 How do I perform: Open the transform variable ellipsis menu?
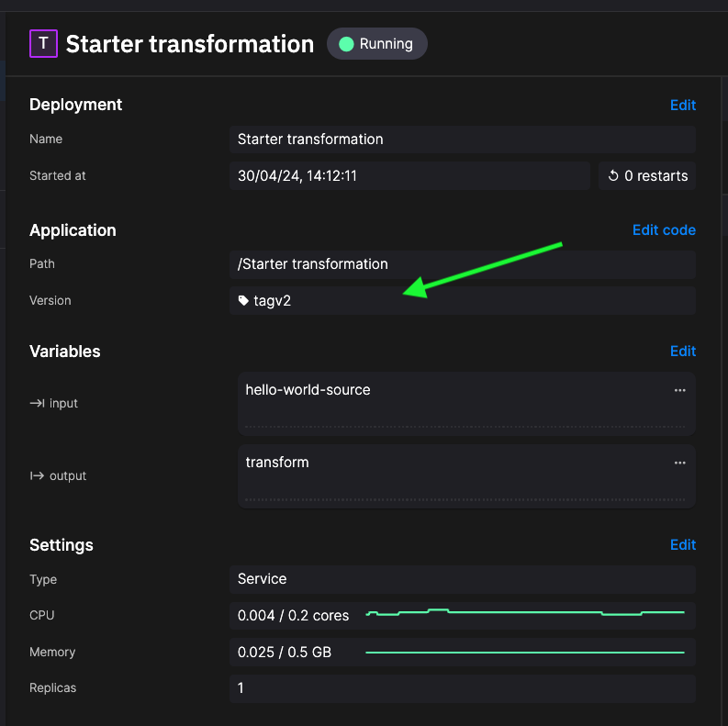pos(679,463)
